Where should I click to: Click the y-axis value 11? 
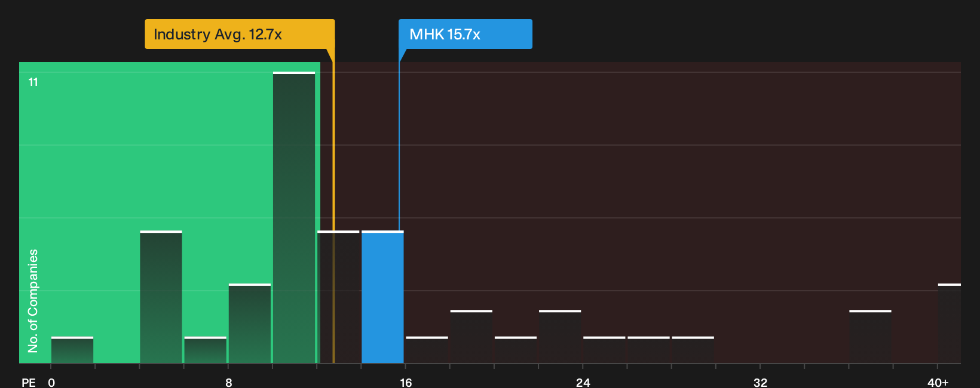point(33,82)
